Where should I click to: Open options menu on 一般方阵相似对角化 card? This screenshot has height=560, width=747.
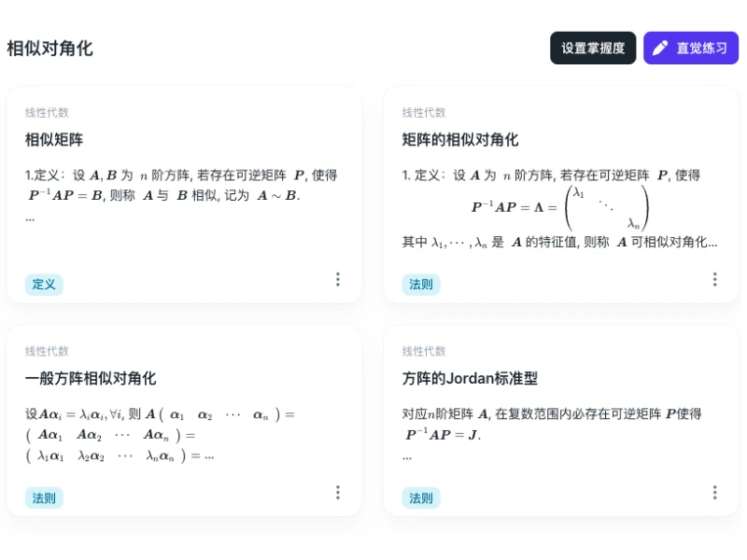[x=338, y=492]
